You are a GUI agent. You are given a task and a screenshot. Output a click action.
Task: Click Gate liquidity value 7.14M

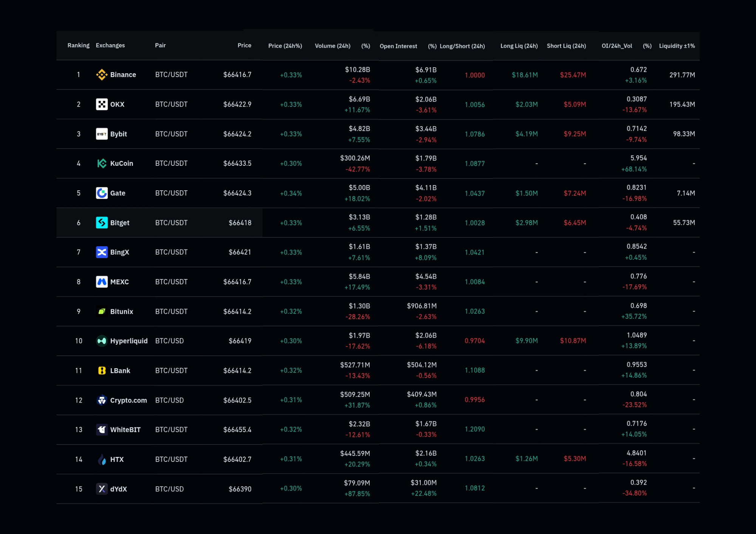click(686, 193)
